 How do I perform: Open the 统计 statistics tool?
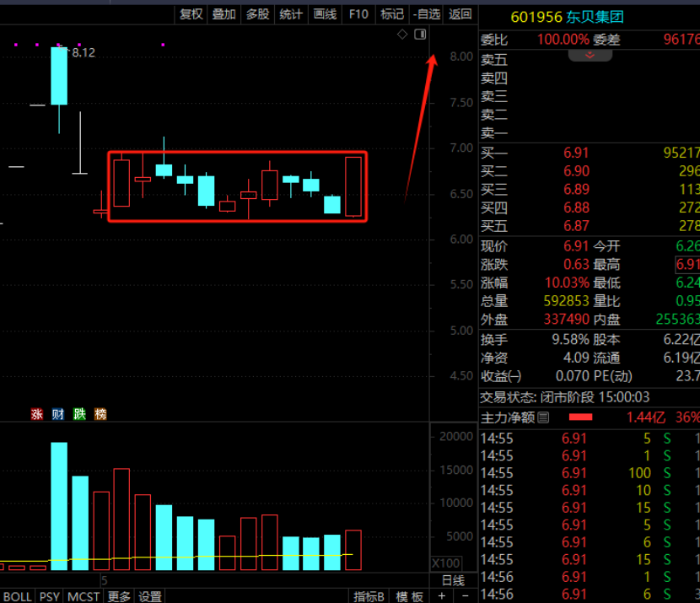point(291,14)
